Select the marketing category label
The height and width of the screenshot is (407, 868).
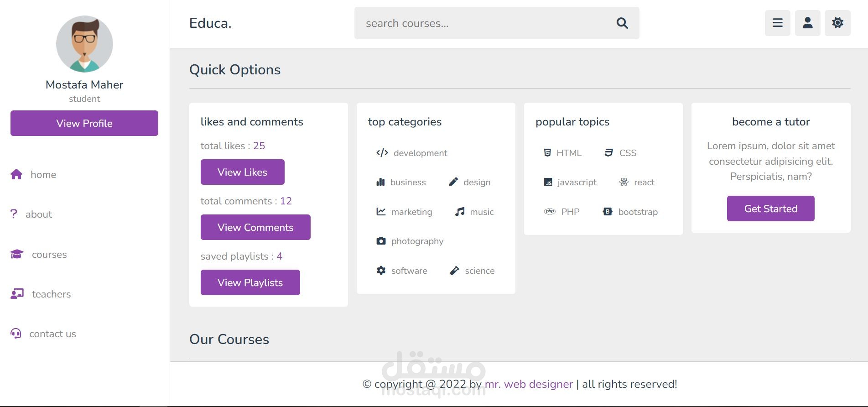[x=411, y=212]
